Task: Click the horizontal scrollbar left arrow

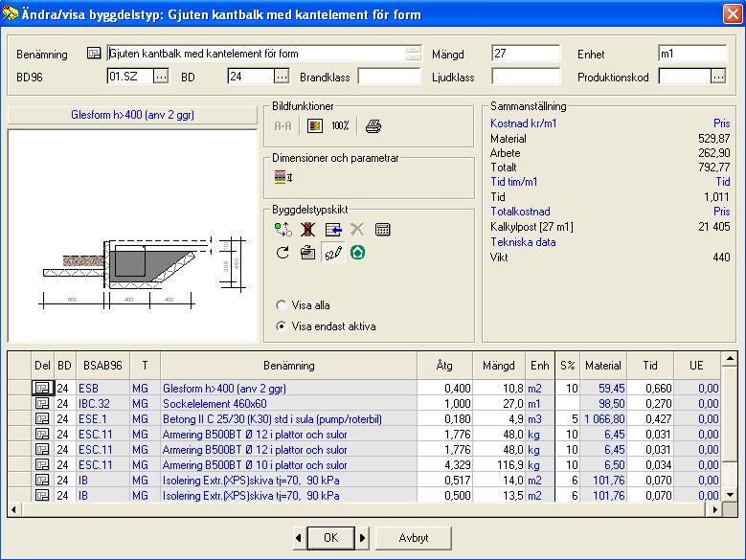Action: click(x=14, y=509)
